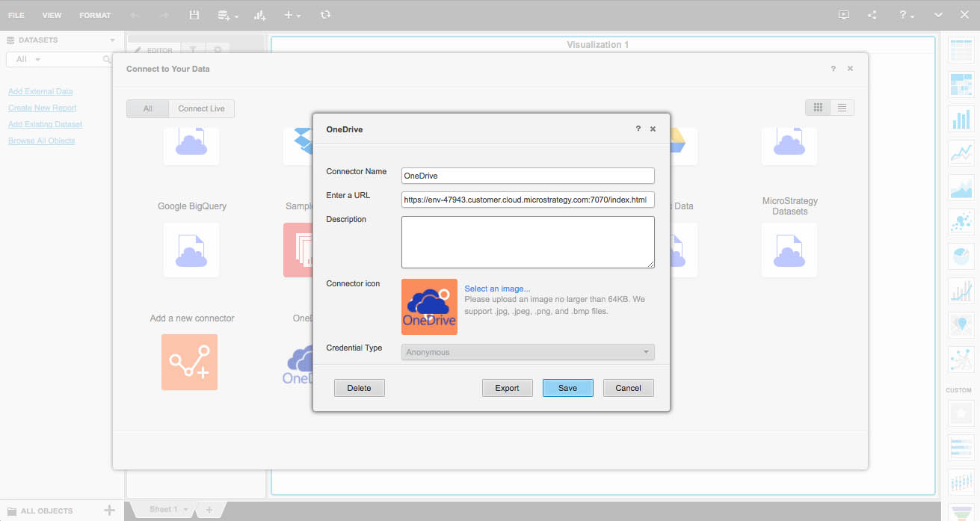Click the Cancel button
The image size is (980, 521).
tap(628, 388)
